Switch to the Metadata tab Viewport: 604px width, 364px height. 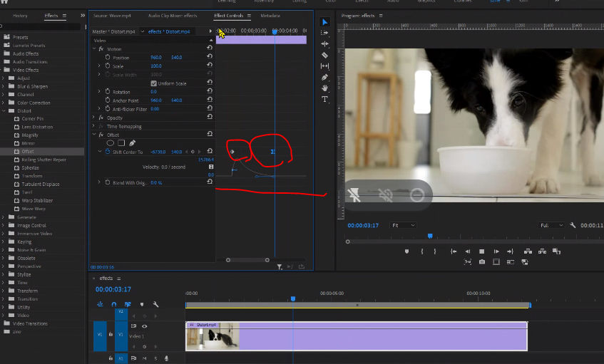pyautogui.click(x=270, y=16)
